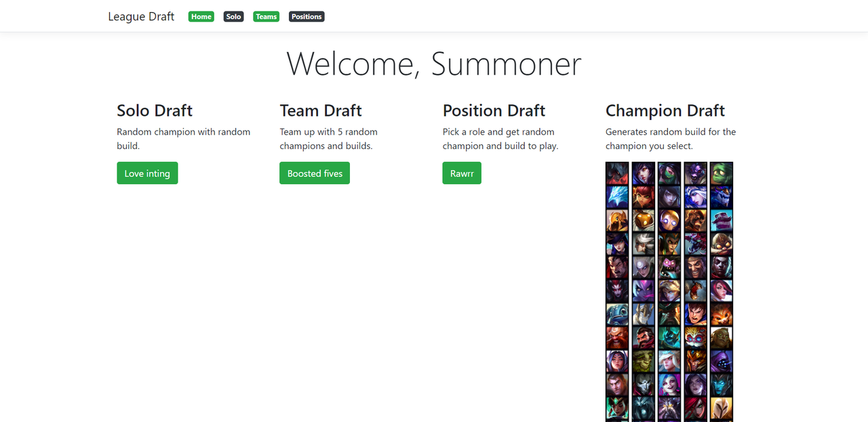Click the Fiora champion icon
Image resolution: width=868 pixels, height=422 pixels.
[722, 291]
